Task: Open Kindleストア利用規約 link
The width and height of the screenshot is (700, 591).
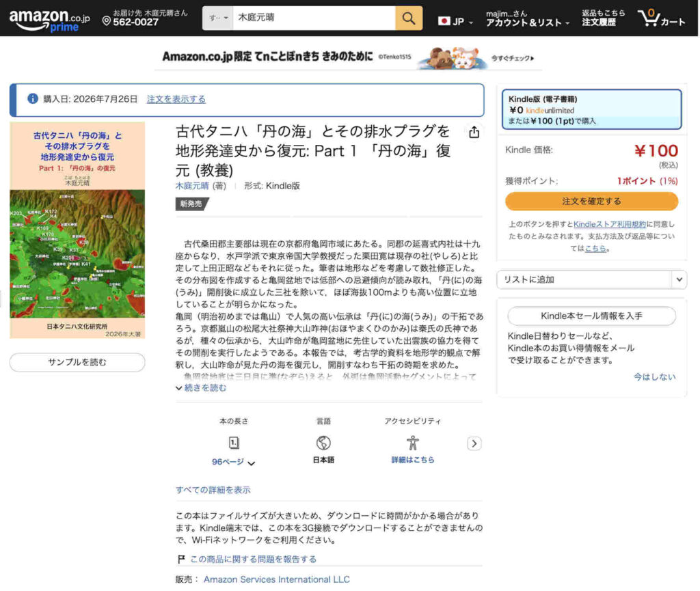Action: [x=609, y=224]
